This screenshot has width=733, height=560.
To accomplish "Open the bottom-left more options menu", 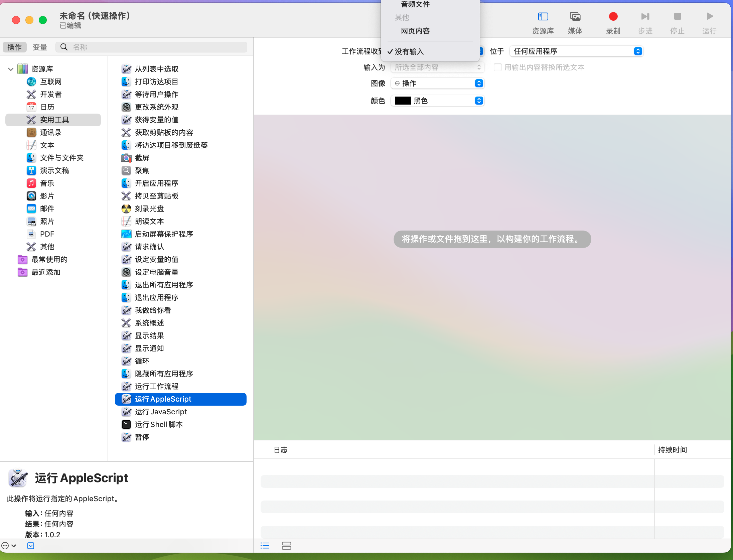I will click(9, 546).
